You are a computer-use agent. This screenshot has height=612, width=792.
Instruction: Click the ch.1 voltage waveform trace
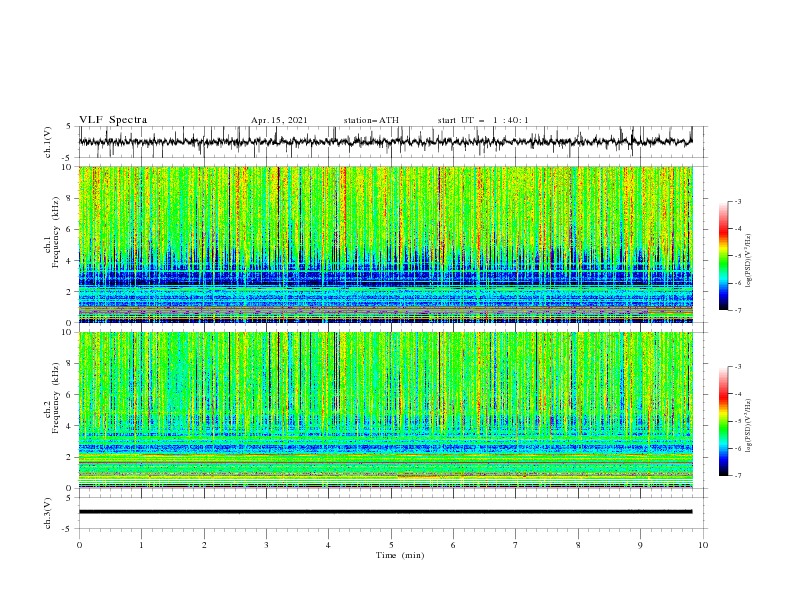click(385, 142)
